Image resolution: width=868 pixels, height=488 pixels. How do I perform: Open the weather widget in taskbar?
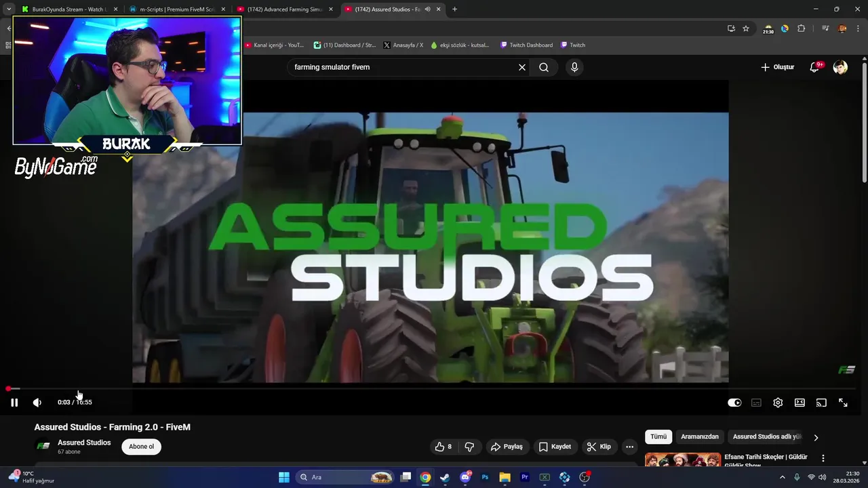point(31,477)
